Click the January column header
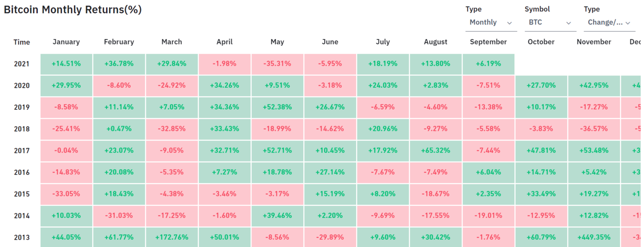Screen dimensions: 644x247 66,42
